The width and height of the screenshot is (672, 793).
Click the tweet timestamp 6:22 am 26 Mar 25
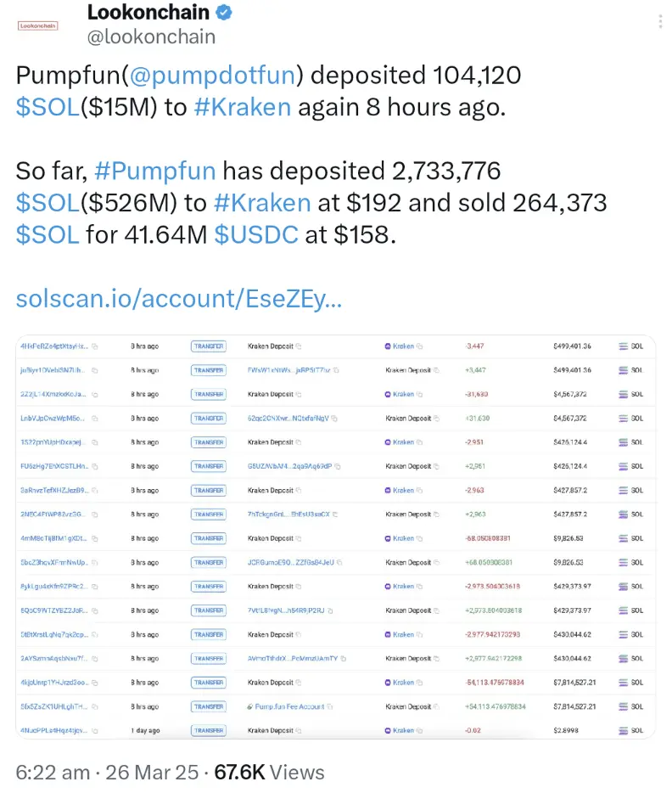(x=93, y=773)
